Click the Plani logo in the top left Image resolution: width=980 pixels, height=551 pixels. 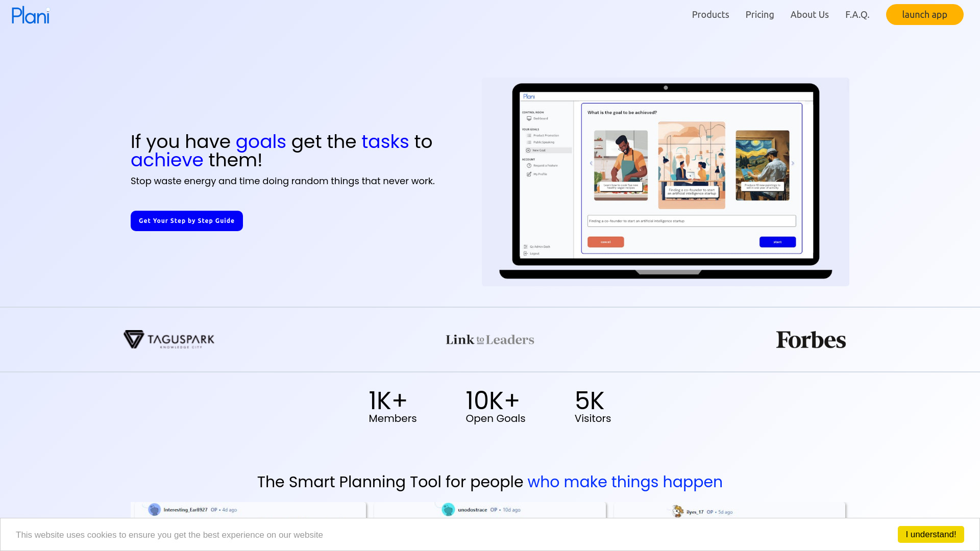pos(30,14)
